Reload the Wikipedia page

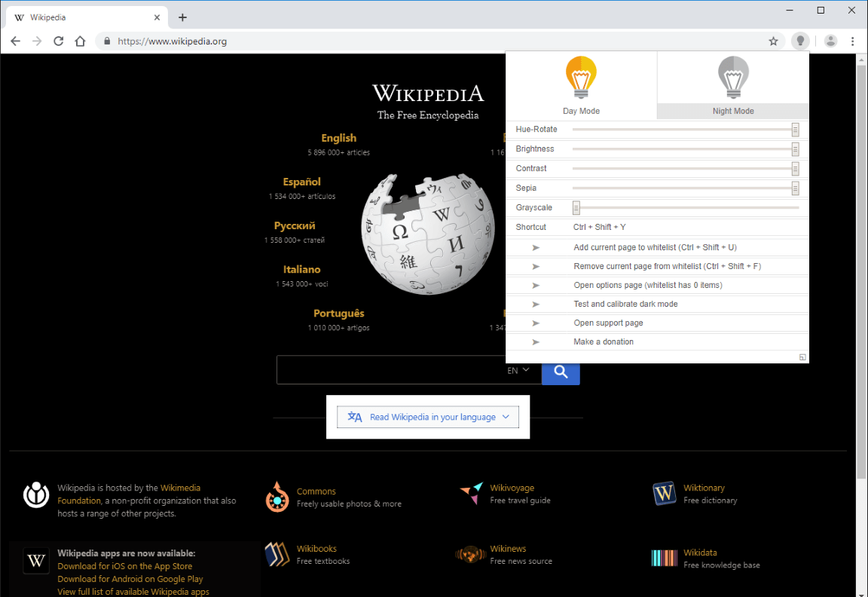point(58,41)
